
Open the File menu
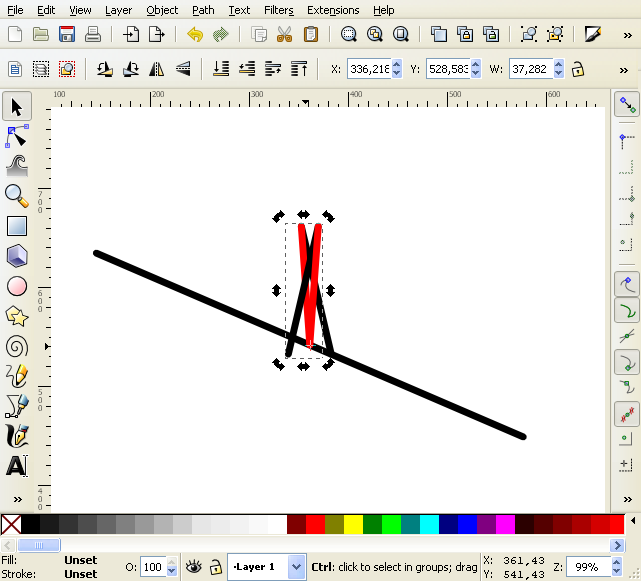pos(15,10)
